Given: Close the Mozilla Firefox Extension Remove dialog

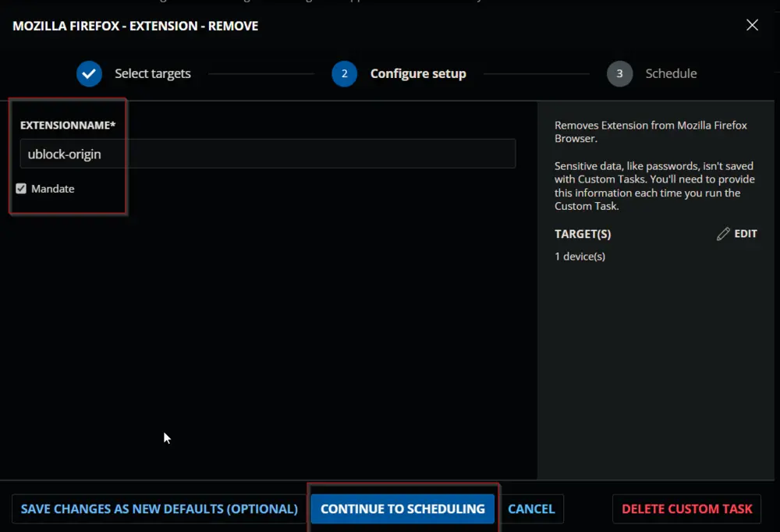Looking at the screenshot, I should point(752,25).
